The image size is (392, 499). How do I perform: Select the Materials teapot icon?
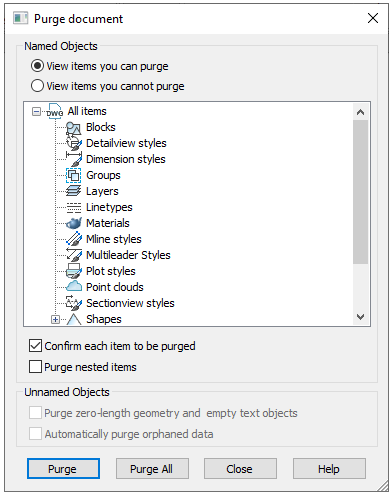73,223
